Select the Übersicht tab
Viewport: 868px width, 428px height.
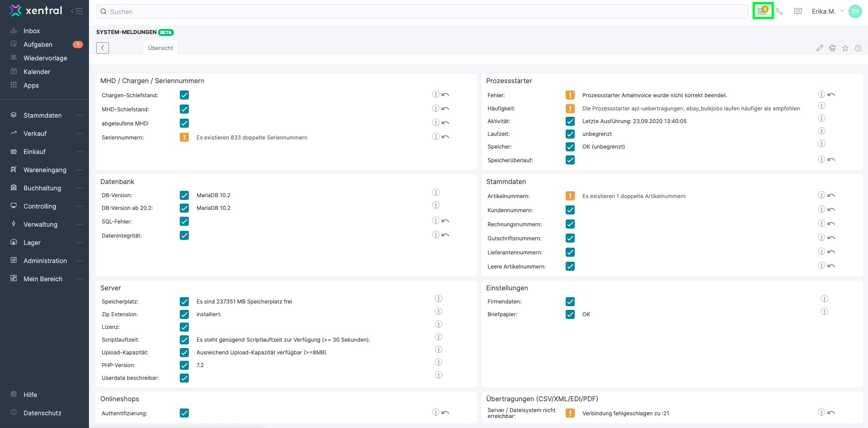click(160, 48)
